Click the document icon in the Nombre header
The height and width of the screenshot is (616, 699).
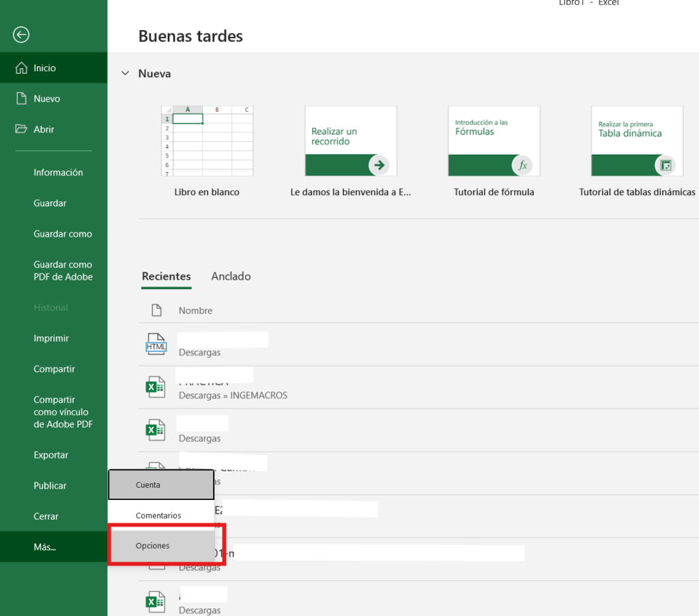click(156, 310)
